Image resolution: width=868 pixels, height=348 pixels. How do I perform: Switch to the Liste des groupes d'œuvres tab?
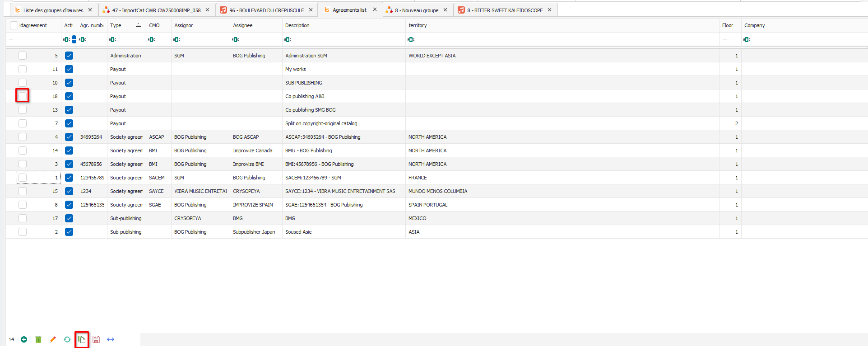(53, 10)
